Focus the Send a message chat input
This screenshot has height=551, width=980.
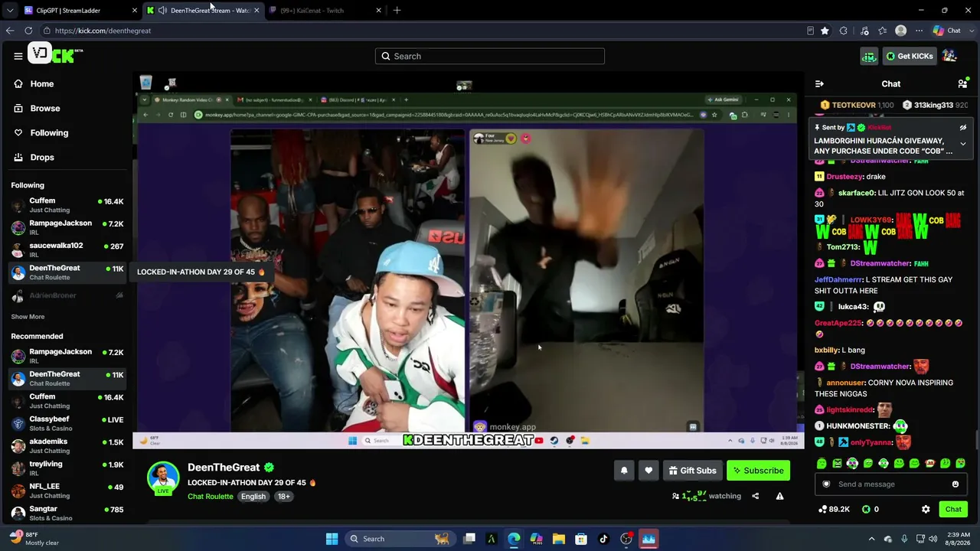point(890,484)
